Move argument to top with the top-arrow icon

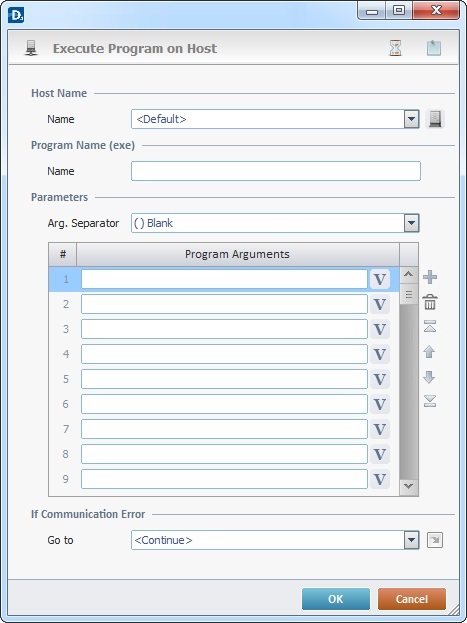(430, 327)
